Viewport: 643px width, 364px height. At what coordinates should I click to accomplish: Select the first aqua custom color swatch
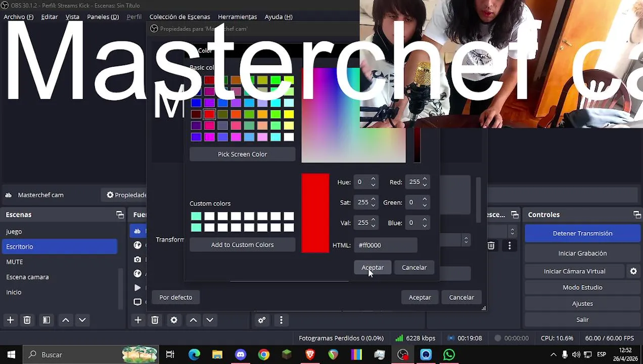pyautogui.click(x=196, y=216)
